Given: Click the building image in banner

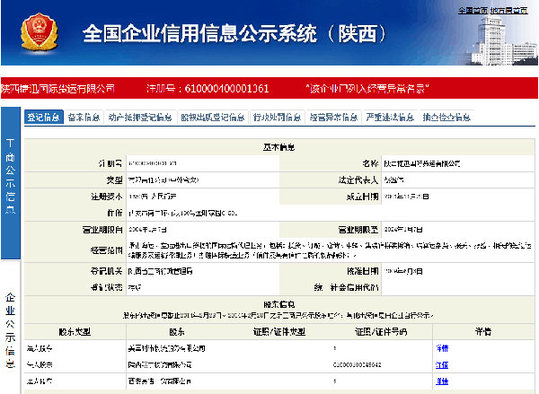Looking at the screenshot, I should [503, 41].
